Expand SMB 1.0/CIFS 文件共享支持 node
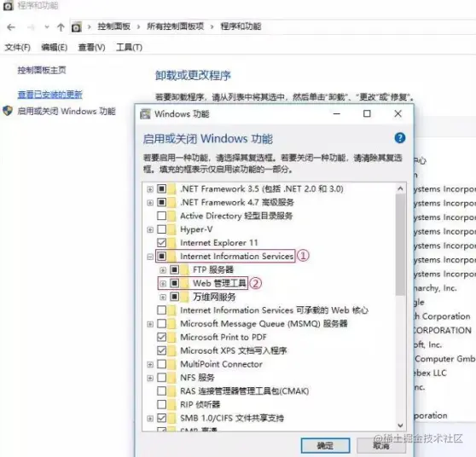The image size is (476, 457). (150, 419)
